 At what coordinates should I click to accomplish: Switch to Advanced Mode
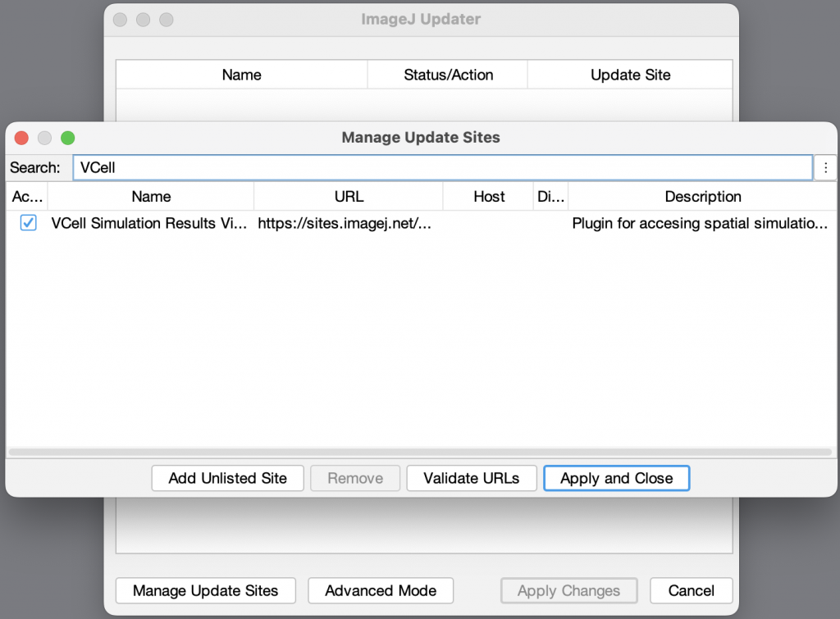pos(380,590)
